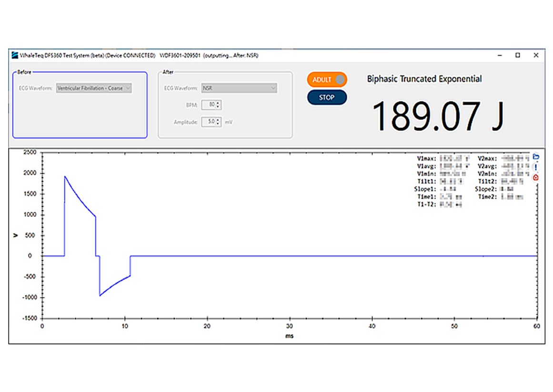Click the positive peak of the waveform

[x=65, y=177]
